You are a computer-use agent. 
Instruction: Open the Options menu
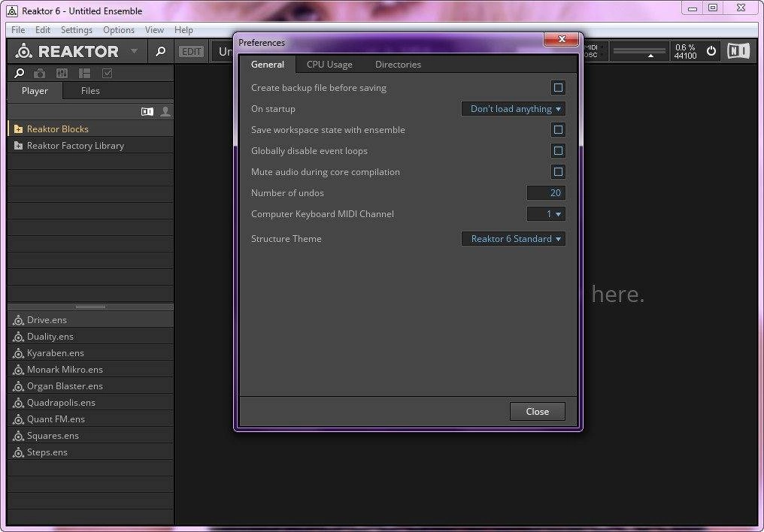[118, 30]
